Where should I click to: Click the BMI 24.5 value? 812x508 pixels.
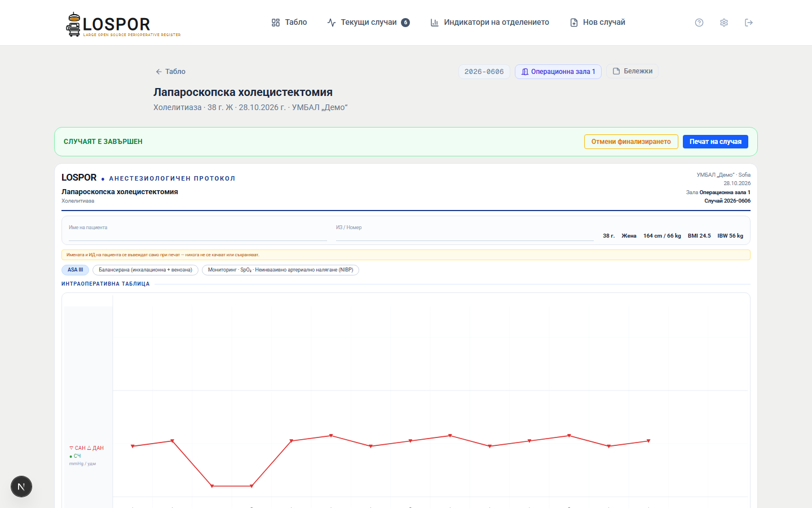[x=699, y=236]
